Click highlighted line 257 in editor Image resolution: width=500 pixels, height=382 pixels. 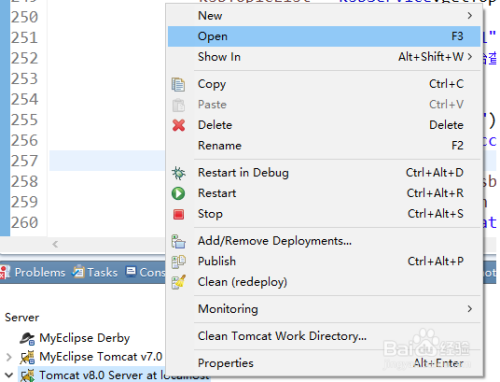pos(107,161)
